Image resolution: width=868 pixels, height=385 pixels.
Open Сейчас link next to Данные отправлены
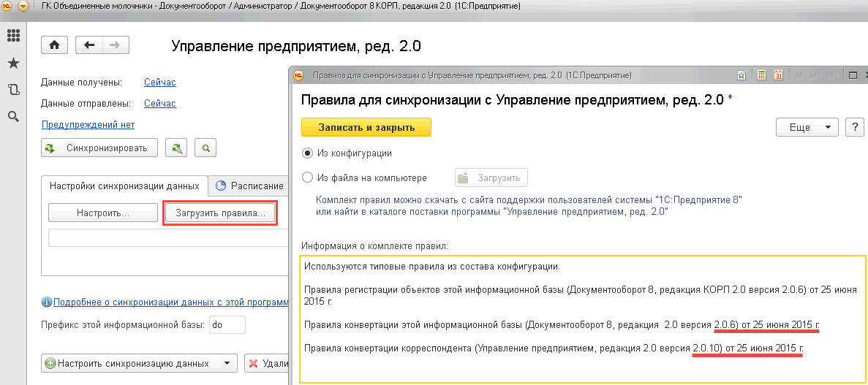tap(160, 104)
